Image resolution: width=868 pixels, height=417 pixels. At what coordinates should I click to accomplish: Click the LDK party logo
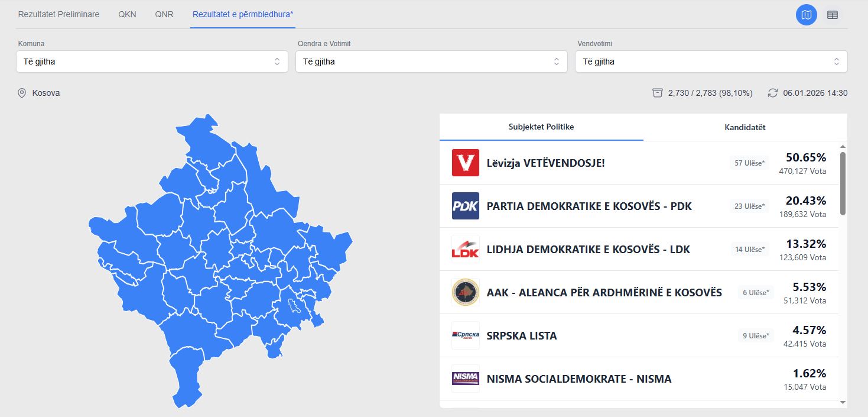(466, 249)
